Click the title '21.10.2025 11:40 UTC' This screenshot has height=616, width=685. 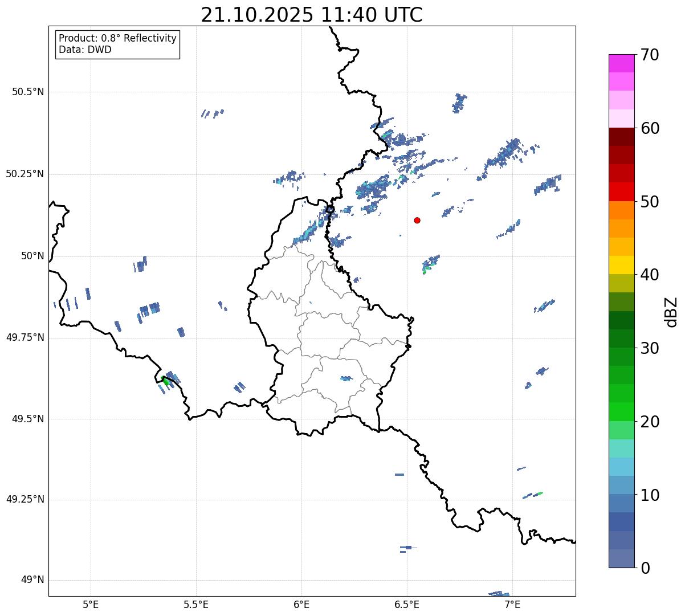(312, 14)
